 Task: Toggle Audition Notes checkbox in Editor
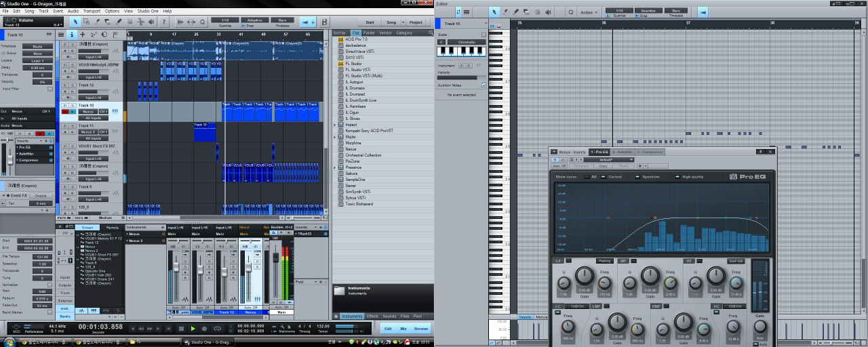(484, 85)
